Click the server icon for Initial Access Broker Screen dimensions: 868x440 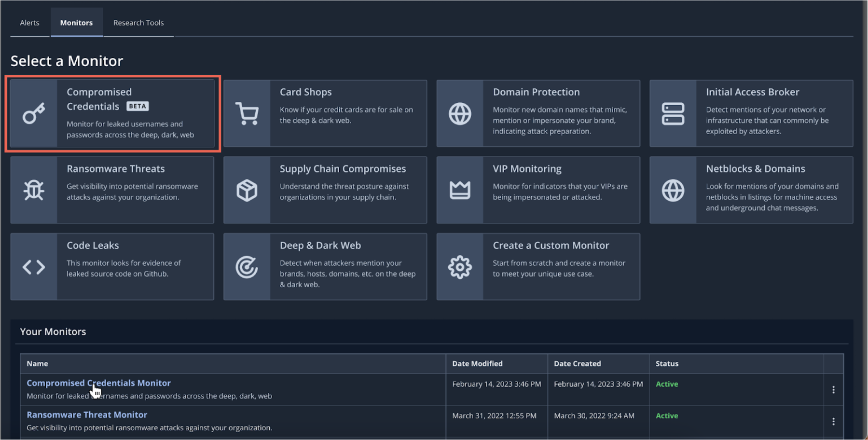(673, 114)
